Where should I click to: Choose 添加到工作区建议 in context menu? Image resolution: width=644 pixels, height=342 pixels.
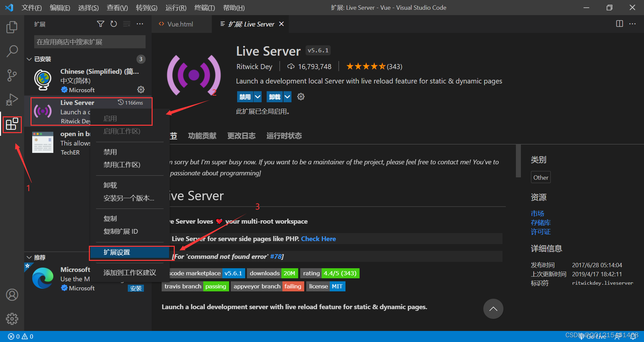click(130, 273)
